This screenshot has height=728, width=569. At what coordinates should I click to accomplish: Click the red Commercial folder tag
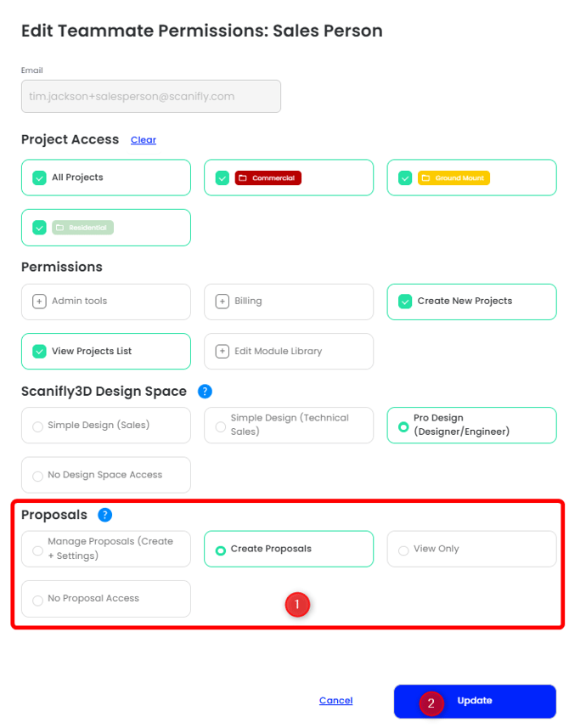pyautogui.click(x=268, y=178)
